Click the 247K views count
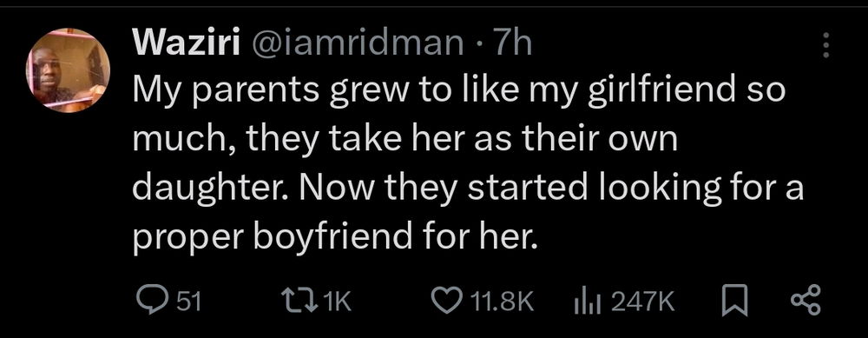Image resolution: width=868 pixels, height=338 pixels. tap(642, 302)
